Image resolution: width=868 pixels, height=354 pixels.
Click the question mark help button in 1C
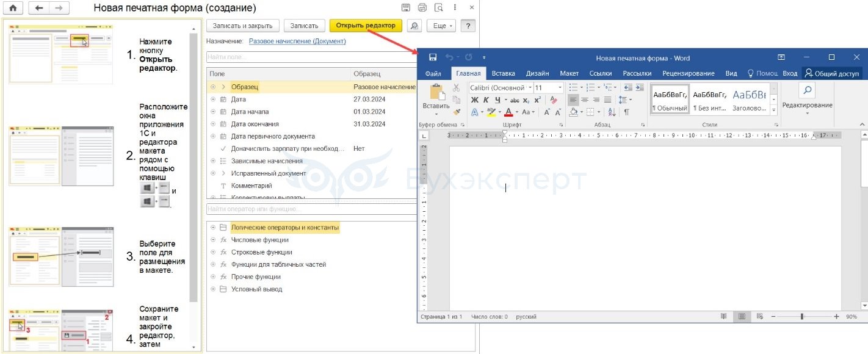[x=468, y=26]
